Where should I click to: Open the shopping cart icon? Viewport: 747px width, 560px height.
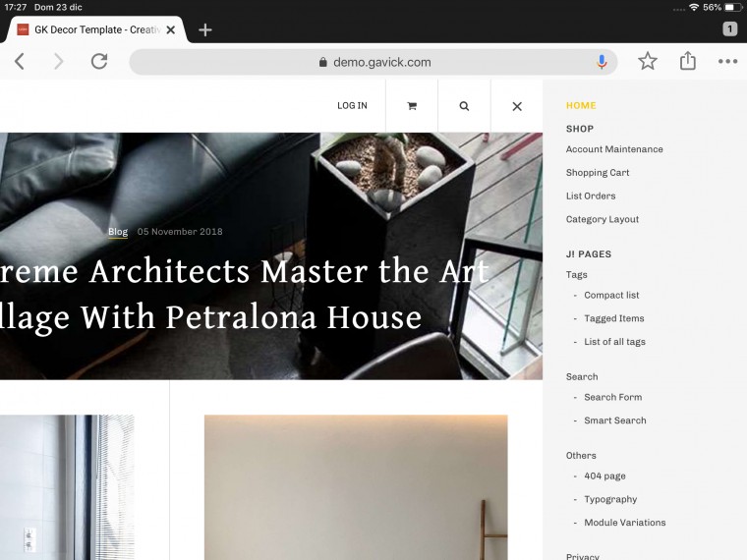tap(412, 106)
